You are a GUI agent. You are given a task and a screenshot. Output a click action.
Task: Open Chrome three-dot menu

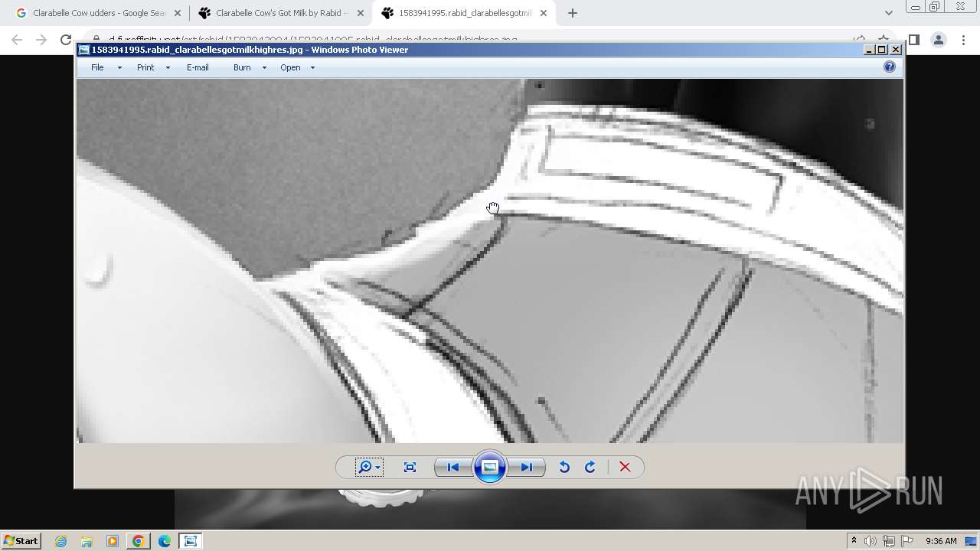coord(963,40)
